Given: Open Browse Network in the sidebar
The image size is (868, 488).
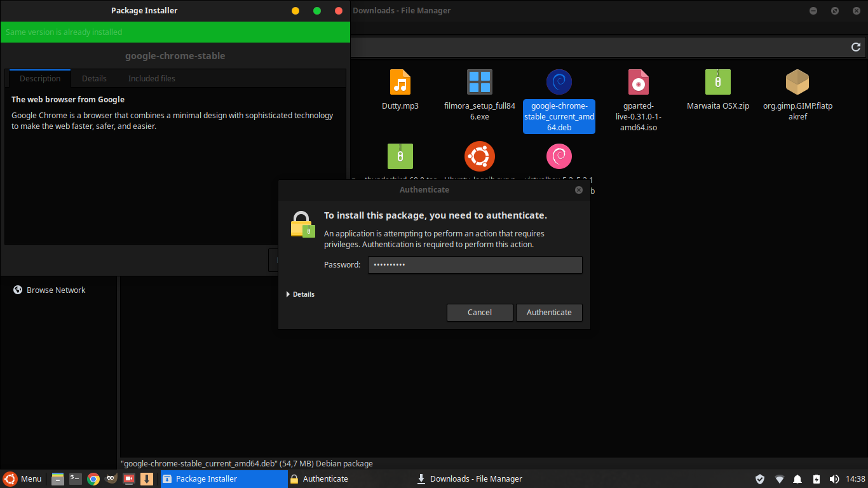Looking at the screenshot, I should [56, 290].
